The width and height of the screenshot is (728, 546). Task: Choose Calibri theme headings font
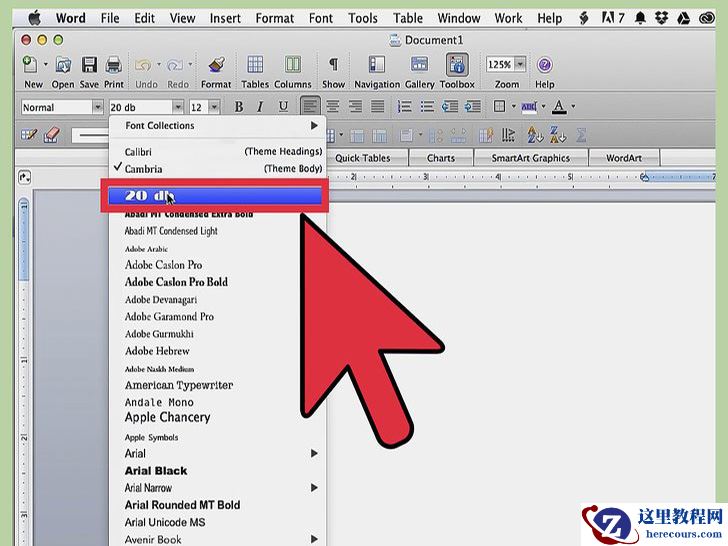click(218, 152)
